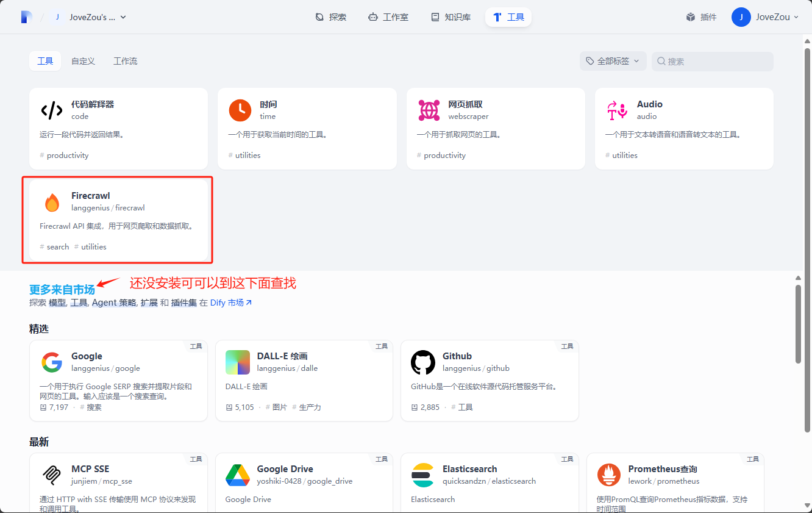Viewport: 812px width, 513px height.
Task: Select the 工具 sub-tab
Action: click(x=45, y=61)
